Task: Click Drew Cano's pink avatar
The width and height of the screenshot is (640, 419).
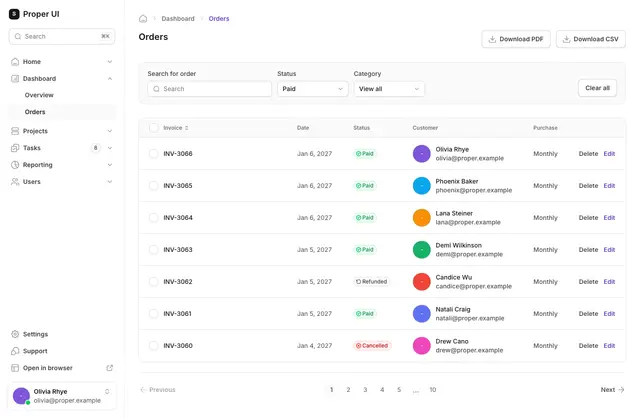Action: coord(422,346)
